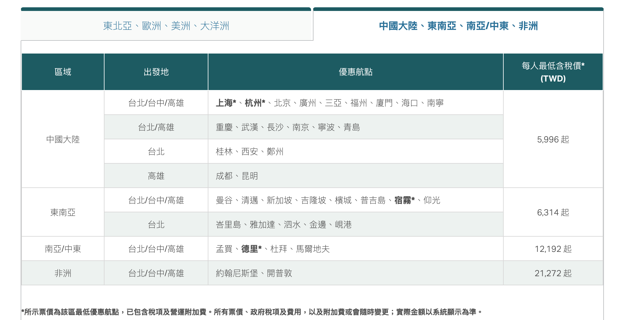Click the *所示票價 footnote text
Screen dimensions: 644x320
coord(252,312)
